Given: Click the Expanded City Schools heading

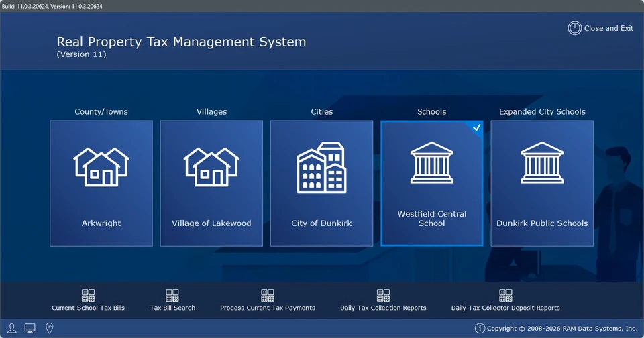Looking at the screenshot, I should coord(542,112).
